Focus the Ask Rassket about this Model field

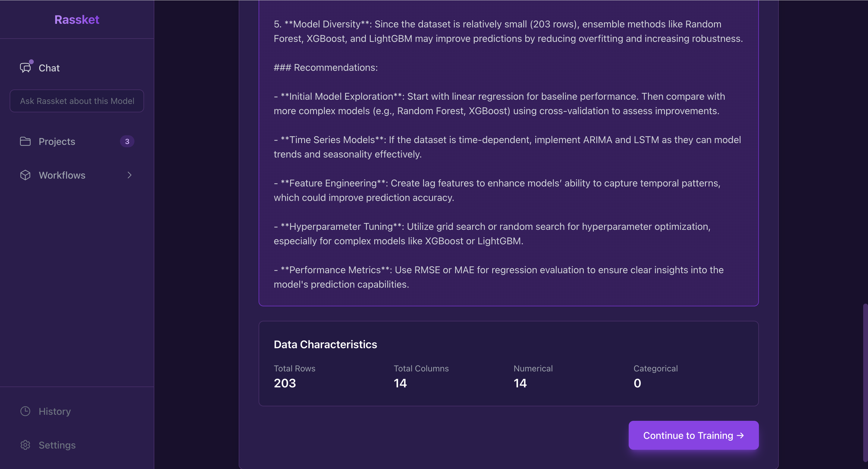coord(77,101)
